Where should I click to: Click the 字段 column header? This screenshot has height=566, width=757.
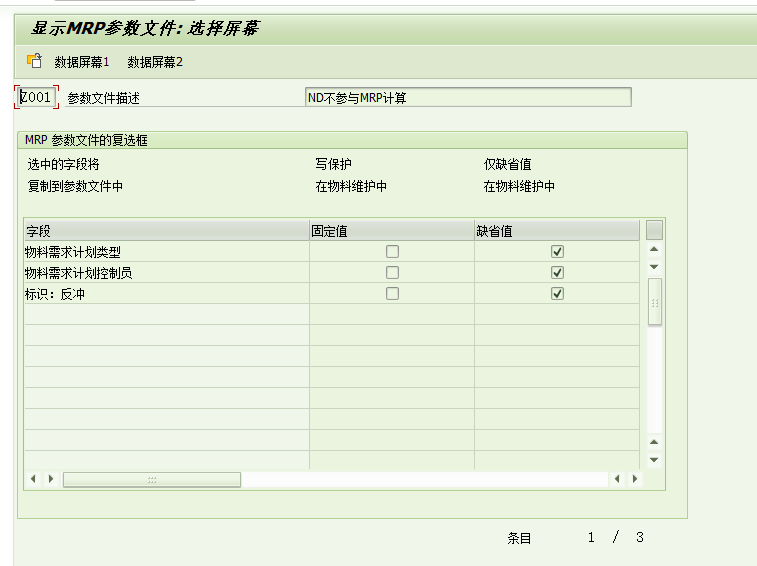tap(165, 231)
